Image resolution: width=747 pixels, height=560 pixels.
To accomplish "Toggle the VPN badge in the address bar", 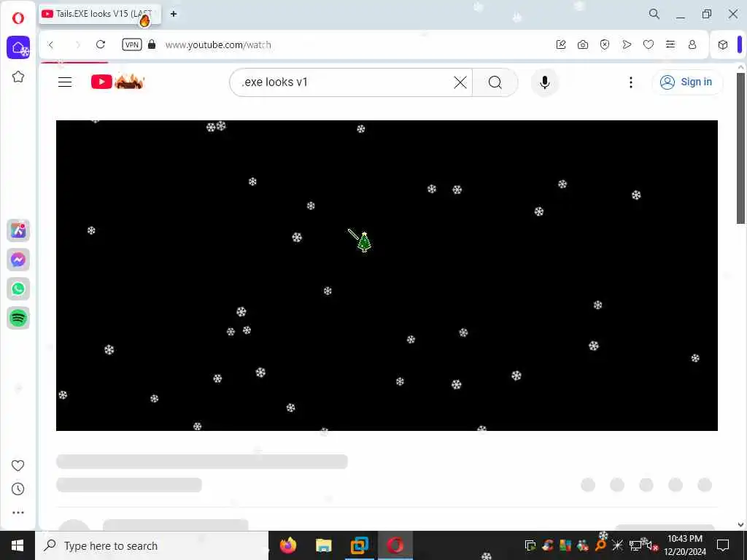I will pyautogui.click(x=131, y=44).
